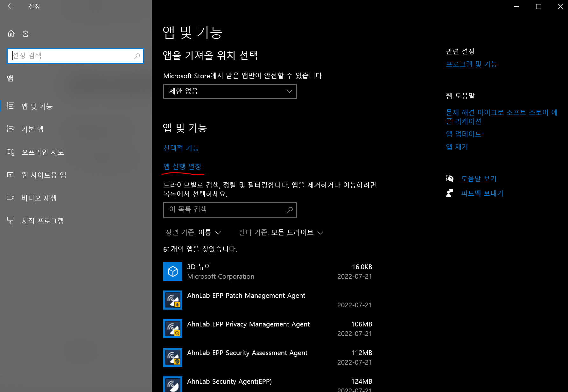Click the back arrow in Settings title bar
This screenshot has height=392, width=568.
click(11, 6)
